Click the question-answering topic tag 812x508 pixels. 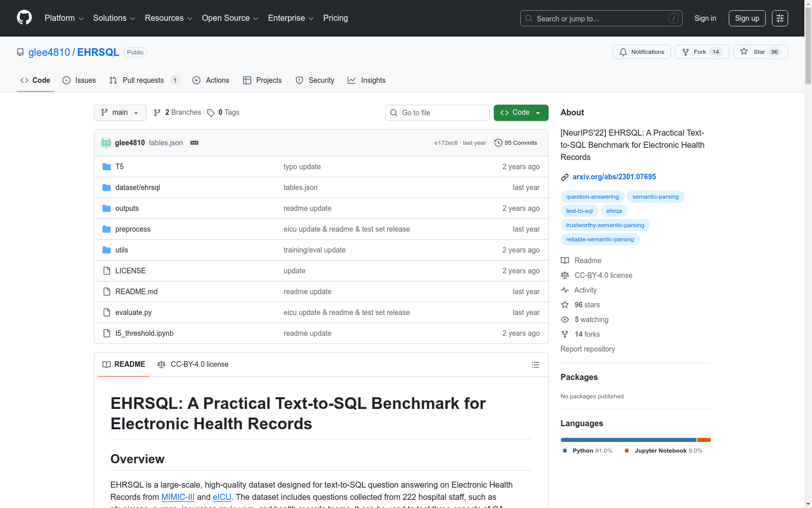(593, 197)
